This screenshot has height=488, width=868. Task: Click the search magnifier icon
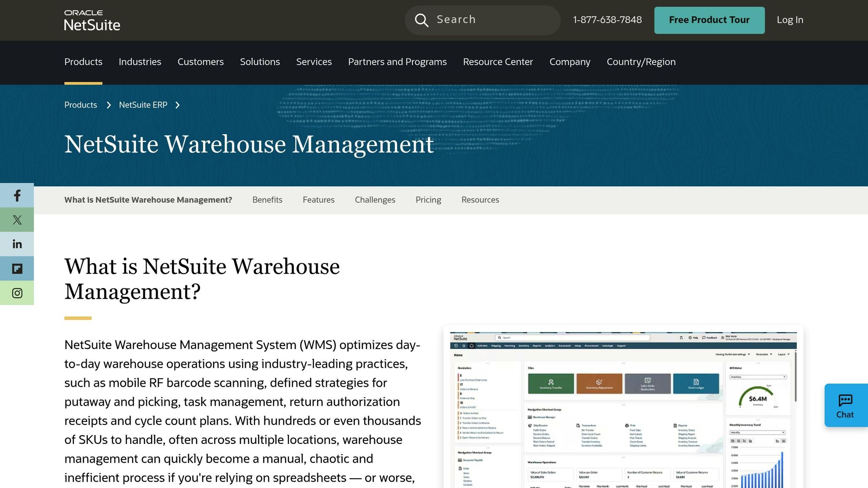[421, 20]
